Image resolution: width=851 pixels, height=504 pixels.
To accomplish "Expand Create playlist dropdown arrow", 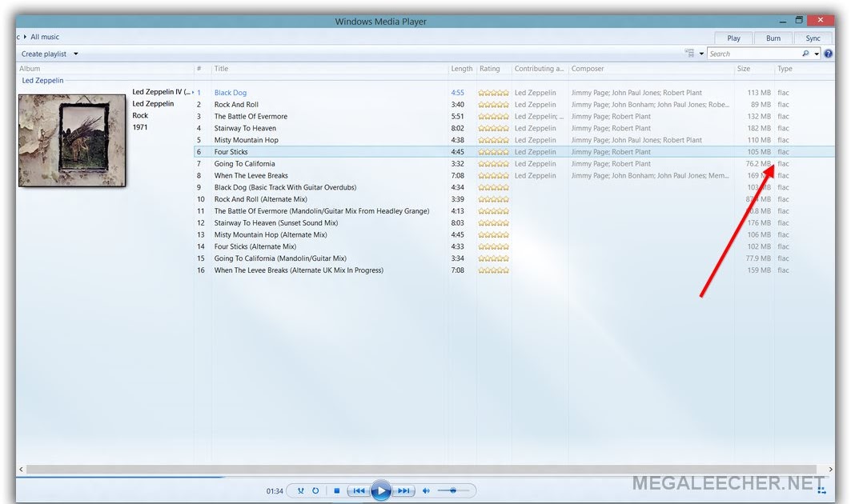I will pyautogui.click(x=75, y=54).
